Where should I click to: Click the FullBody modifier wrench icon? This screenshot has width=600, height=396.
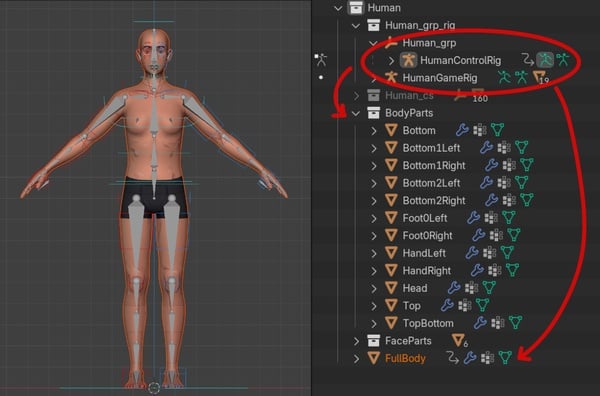pyautogui.click(x=470, y=358)
